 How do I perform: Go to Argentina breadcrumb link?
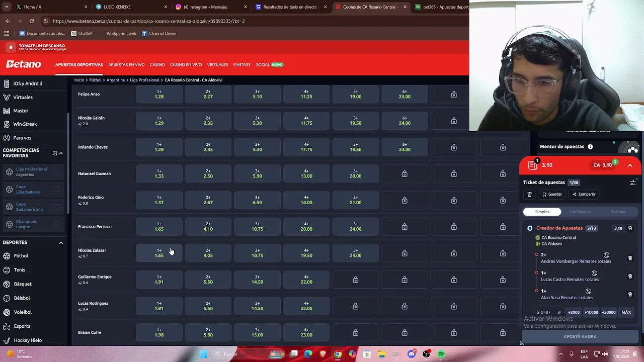point(116,80)
